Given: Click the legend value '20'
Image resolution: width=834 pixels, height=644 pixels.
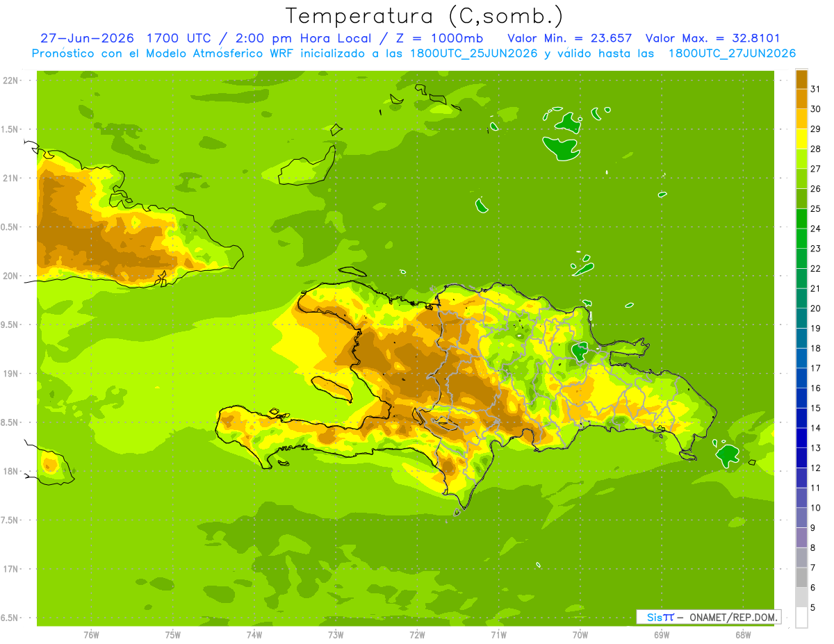Looking at the screenshot, I should coord(815,308).
